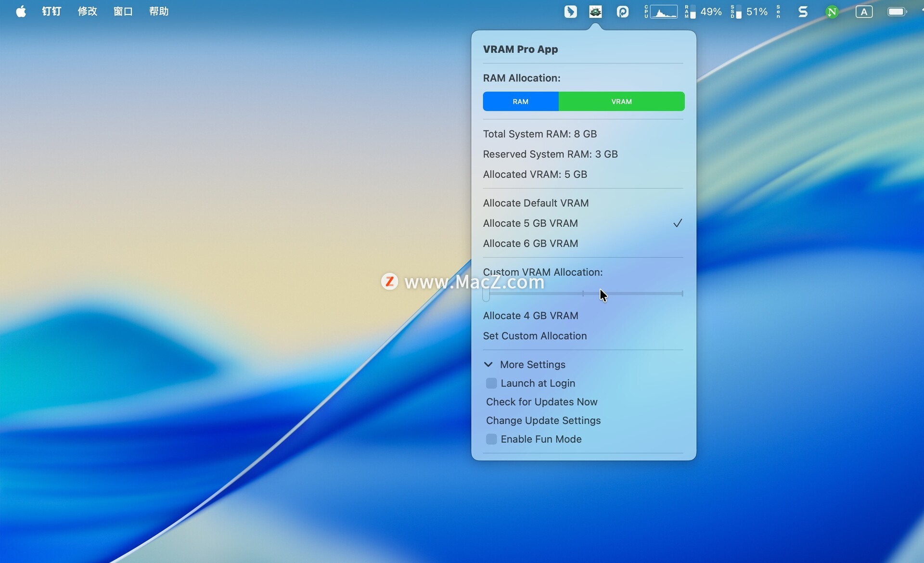Image resolution: width=924 pixels, height=563 pixels.
Task: Click the RAM 49% usage indicator
Action: pos(703,12)
